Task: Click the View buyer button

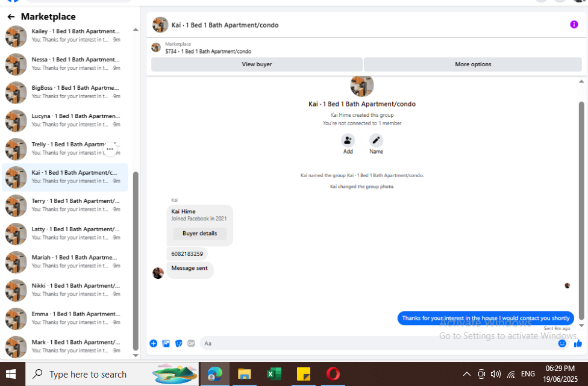Action: tap(257, 64)
